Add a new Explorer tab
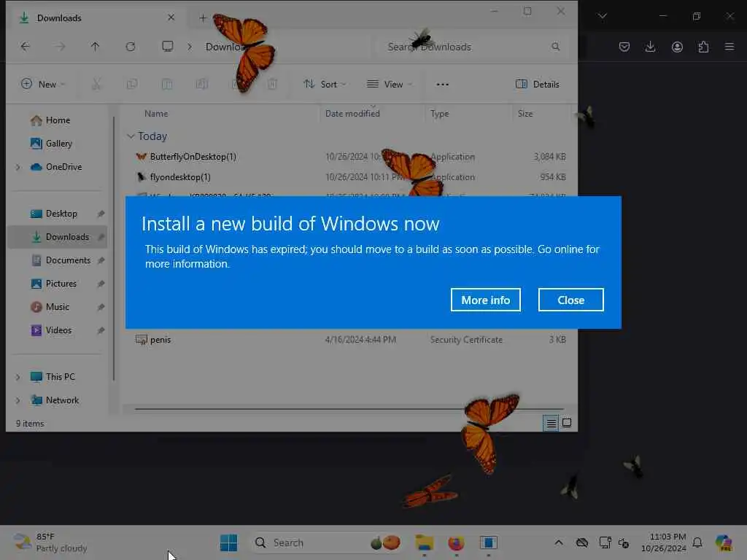747x560 pixels. click(x=203, y=18)
